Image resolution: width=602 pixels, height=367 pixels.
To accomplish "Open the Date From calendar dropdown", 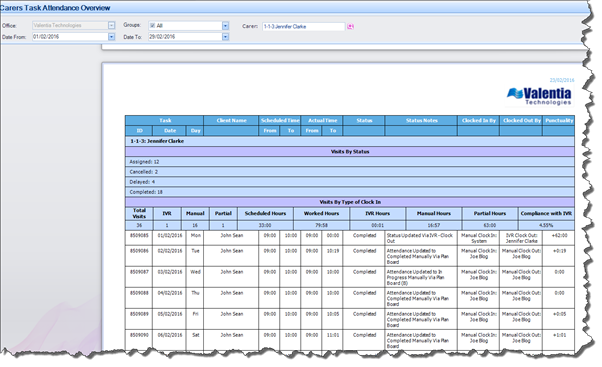I will (111, 37).
